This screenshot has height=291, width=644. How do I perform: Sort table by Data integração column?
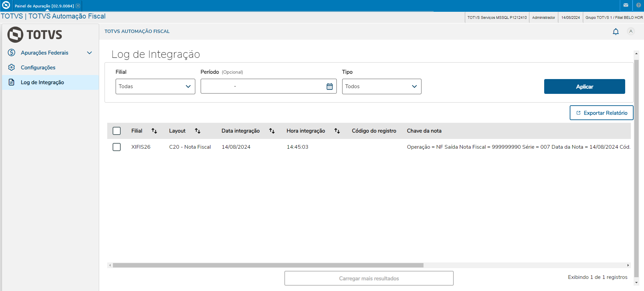tap(272, 131)
